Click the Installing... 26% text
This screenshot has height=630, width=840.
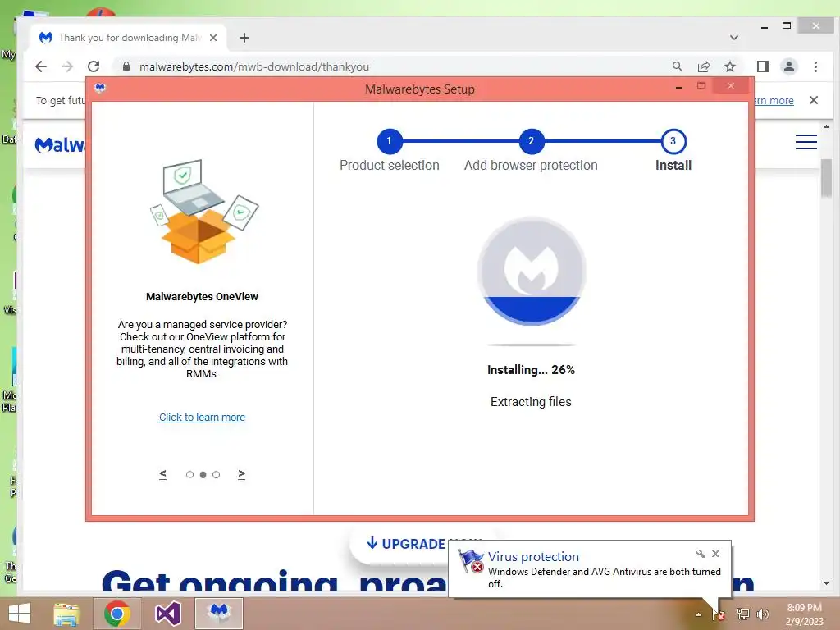[531, 370]
